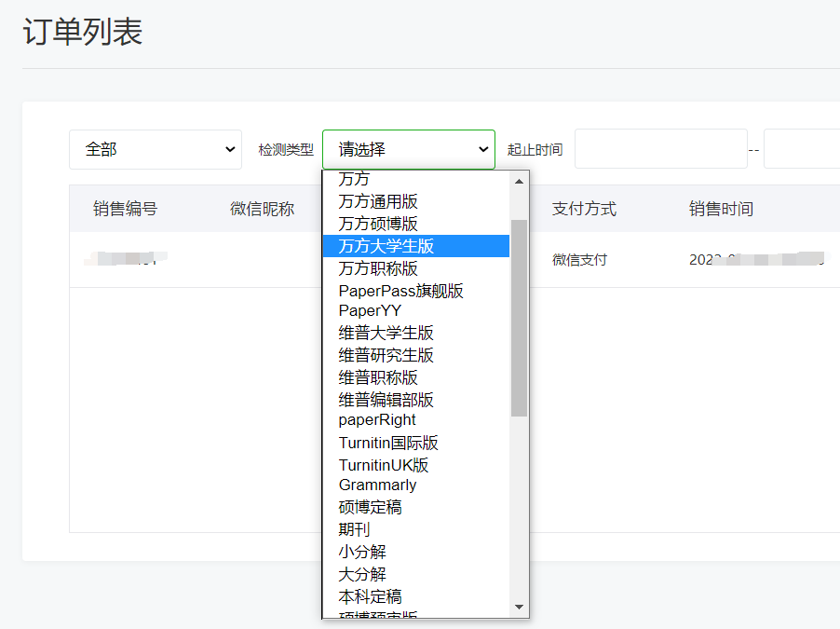The height and width of the screenshot is (629, 840).
Task: Click the start date input field
Action: pyautogui.click(x=661, y=148)
